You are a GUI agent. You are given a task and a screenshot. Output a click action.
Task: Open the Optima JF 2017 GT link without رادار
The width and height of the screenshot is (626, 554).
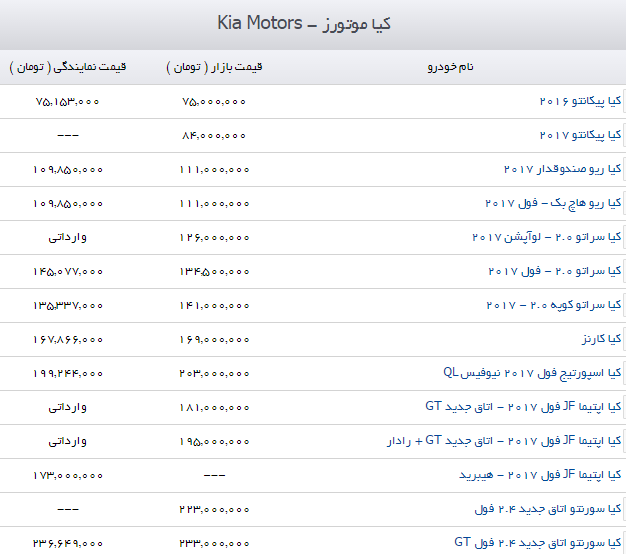[x=523, y=407]
